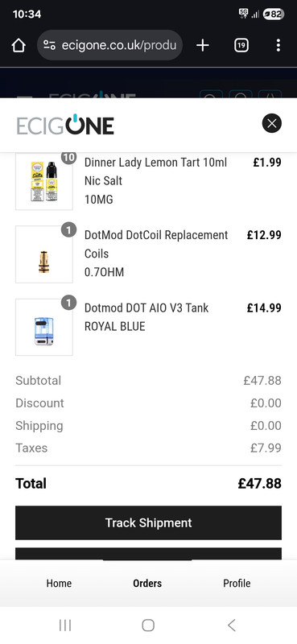Open Dotmod DOT AIO V3 Tank thumbnail
The image size is (297, 644).
pos(44,327)
